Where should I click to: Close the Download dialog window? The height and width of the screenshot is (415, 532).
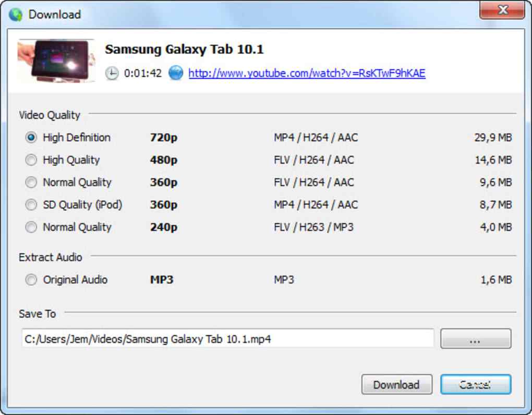(502, 9)
